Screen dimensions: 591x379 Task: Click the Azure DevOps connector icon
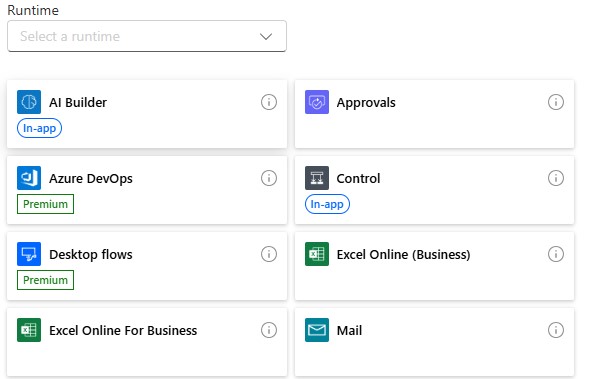point(29,178)
